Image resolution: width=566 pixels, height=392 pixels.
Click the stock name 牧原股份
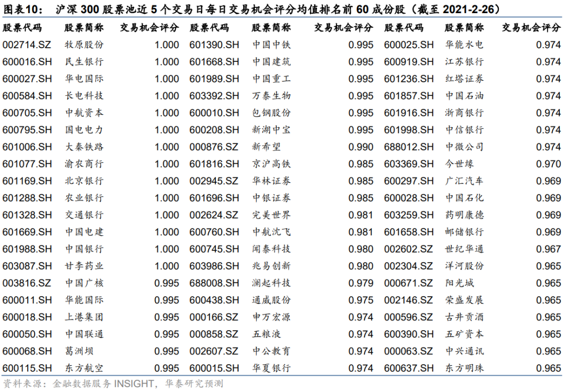[84, 45]
